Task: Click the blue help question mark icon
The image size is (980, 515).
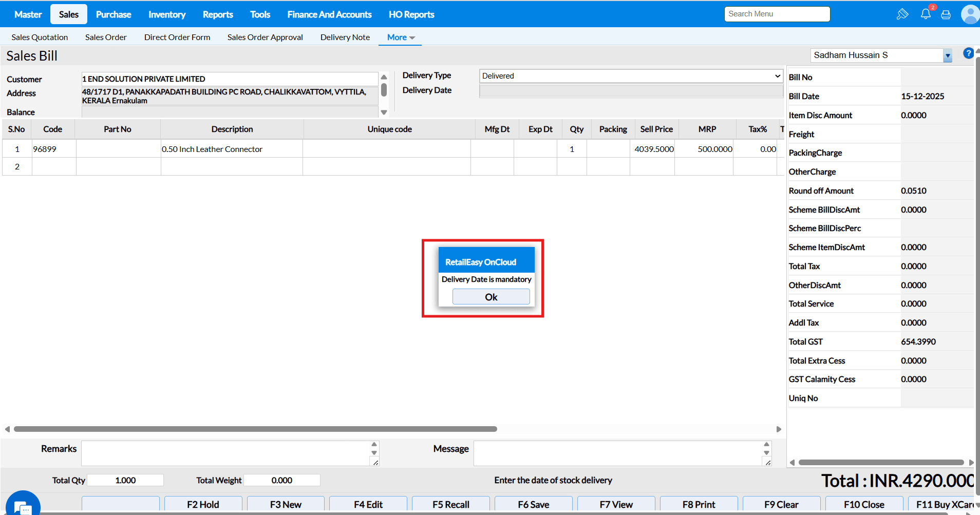Action: click(x=968, y=53)
